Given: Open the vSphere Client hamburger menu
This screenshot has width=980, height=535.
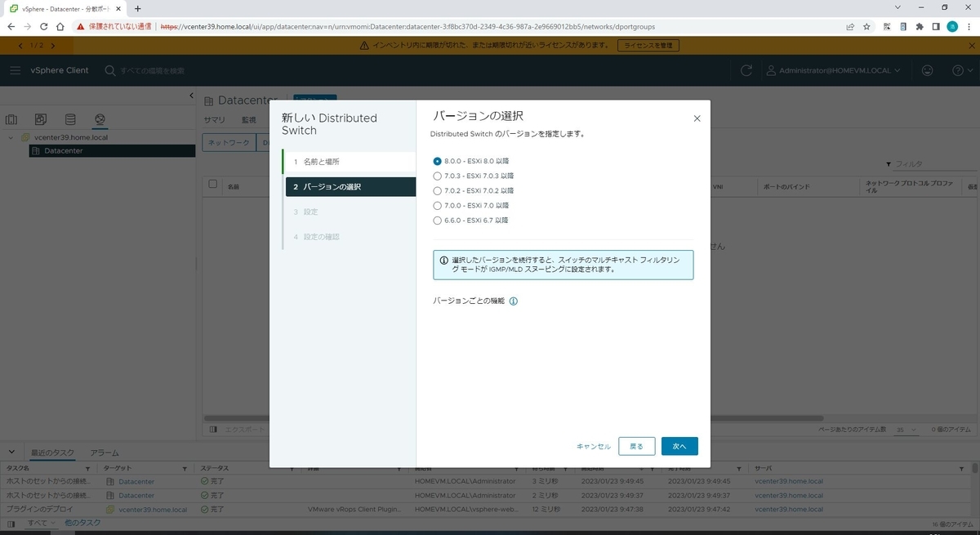Looking at the screenshot, I should tap(16, 70).
